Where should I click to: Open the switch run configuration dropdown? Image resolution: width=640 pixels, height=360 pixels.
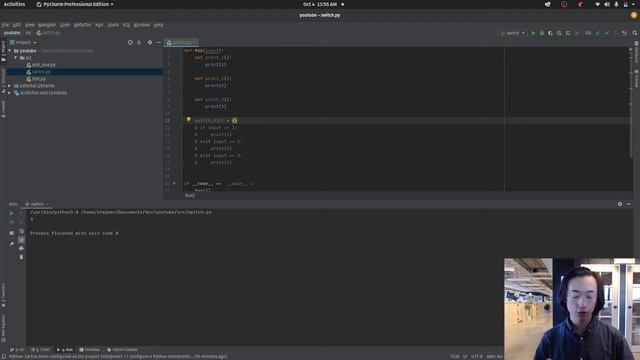tap(513, 33)
